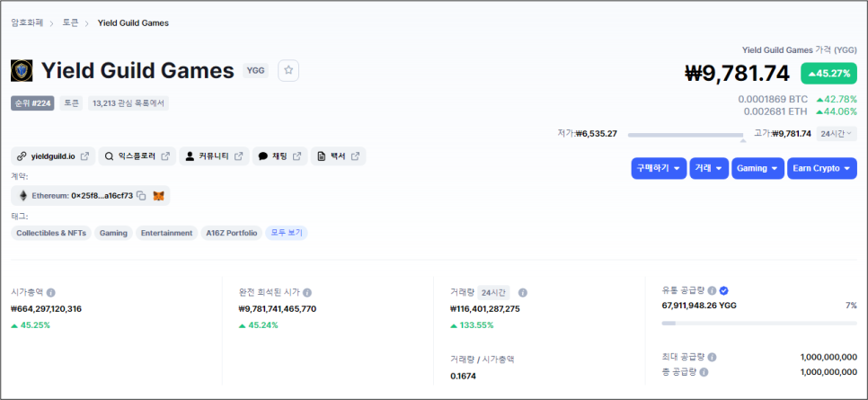Click the fully diluted value ₩9,781,741,465,770
Image resolution: width=868 pixels, height=400 pixels.
tap(278, 309)
